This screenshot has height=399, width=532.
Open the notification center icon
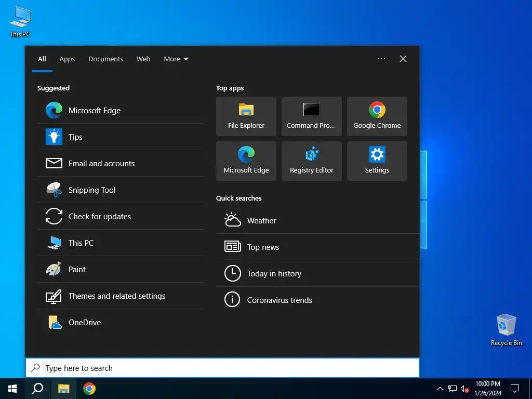pyautogui.click(x=515, y=389)
